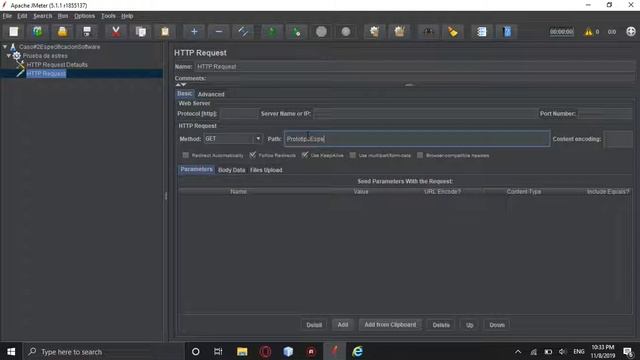
Task: Click the Expand All plus icon
Action: [194, 31]
